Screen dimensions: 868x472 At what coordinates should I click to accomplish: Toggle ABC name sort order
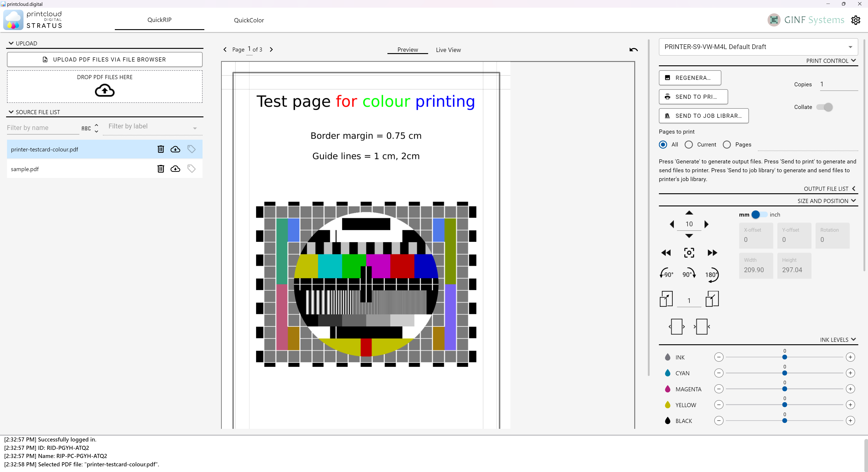tap(90, 128)
